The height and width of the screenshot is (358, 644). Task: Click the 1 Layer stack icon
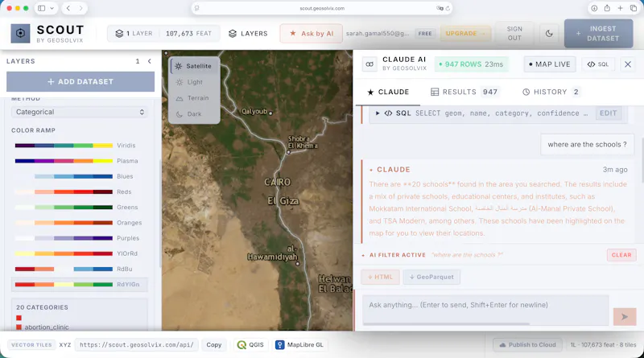point(119,34)
